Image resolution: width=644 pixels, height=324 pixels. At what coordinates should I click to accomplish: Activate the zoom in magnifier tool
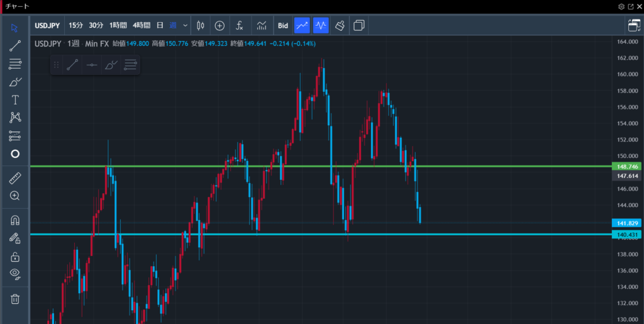(15, 196)
